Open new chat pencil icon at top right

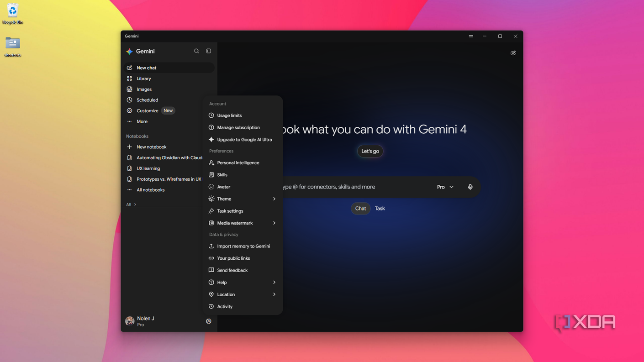pyautogui.click(x=513, y=53)
